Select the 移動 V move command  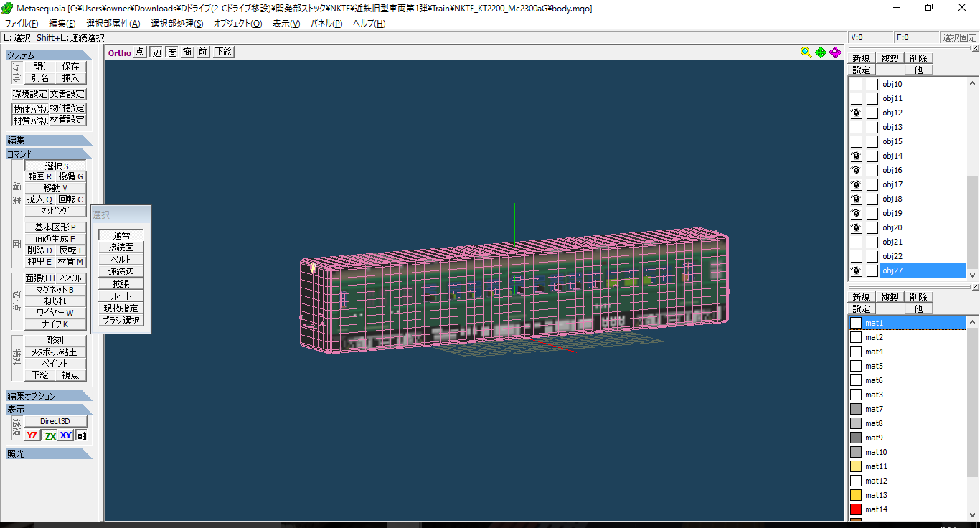(x=55, y=187)
